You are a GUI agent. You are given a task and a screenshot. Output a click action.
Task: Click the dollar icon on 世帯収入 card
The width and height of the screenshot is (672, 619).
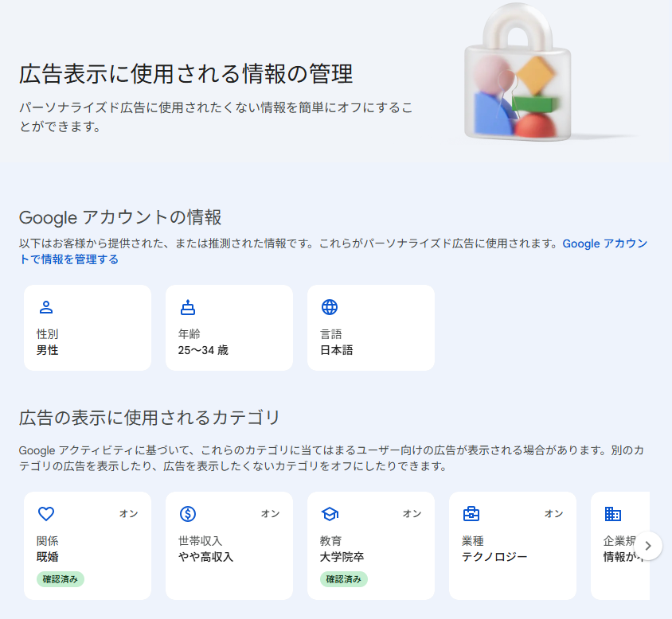coord(188,514)
